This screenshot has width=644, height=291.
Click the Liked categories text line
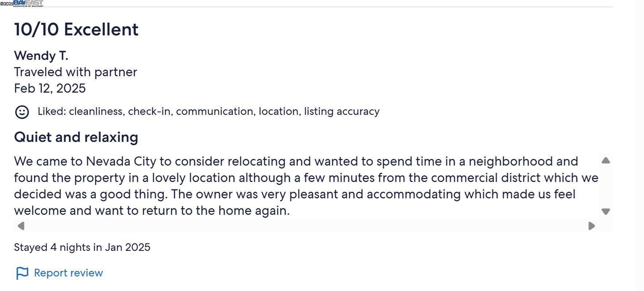pos(209,112)
